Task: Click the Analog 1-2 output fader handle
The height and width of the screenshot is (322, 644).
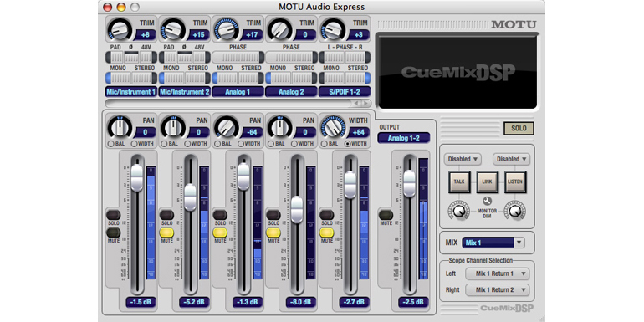Action: click(410, 183)
